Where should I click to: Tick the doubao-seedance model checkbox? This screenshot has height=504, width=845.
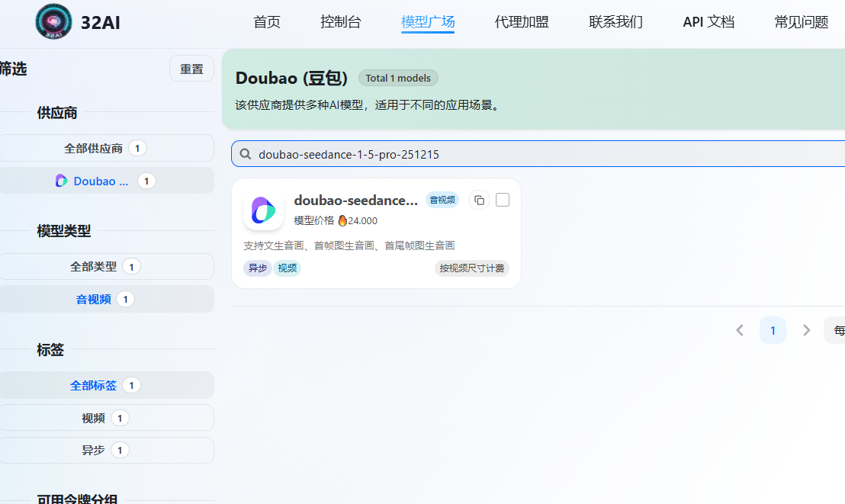503,200
